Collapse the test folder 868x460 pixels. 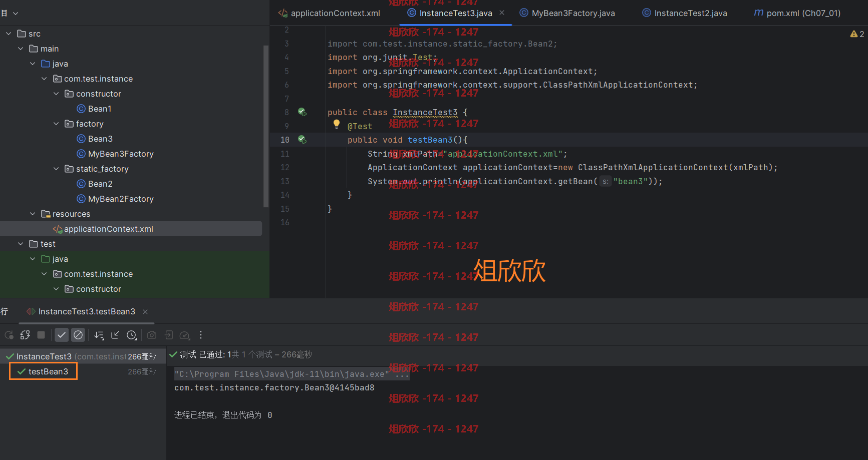[x=21, y=244]
